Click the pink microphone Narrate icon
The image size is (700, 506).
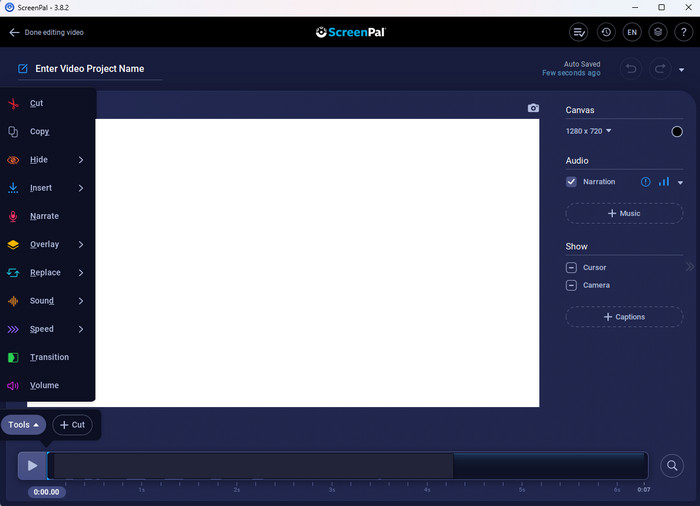tap(13, 216)
